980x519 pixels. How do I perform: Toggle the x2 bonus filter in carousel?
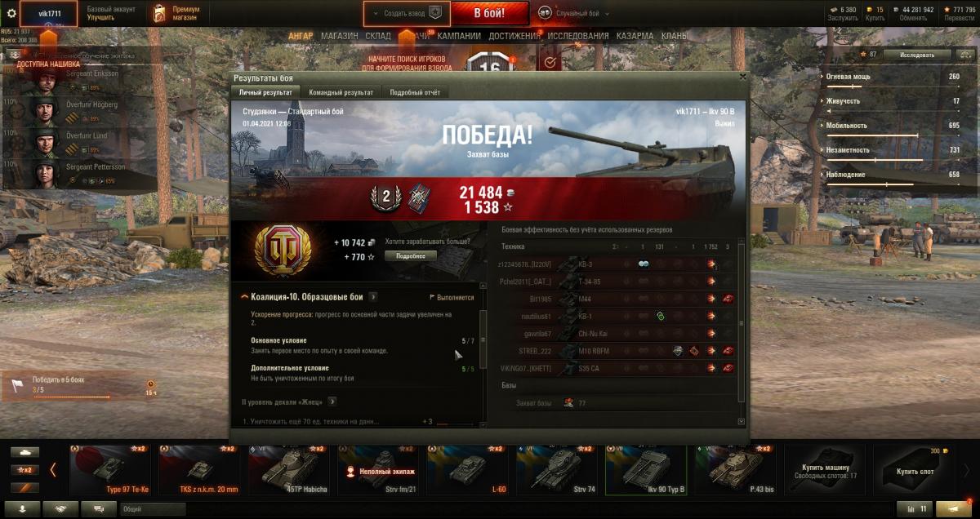25,470
